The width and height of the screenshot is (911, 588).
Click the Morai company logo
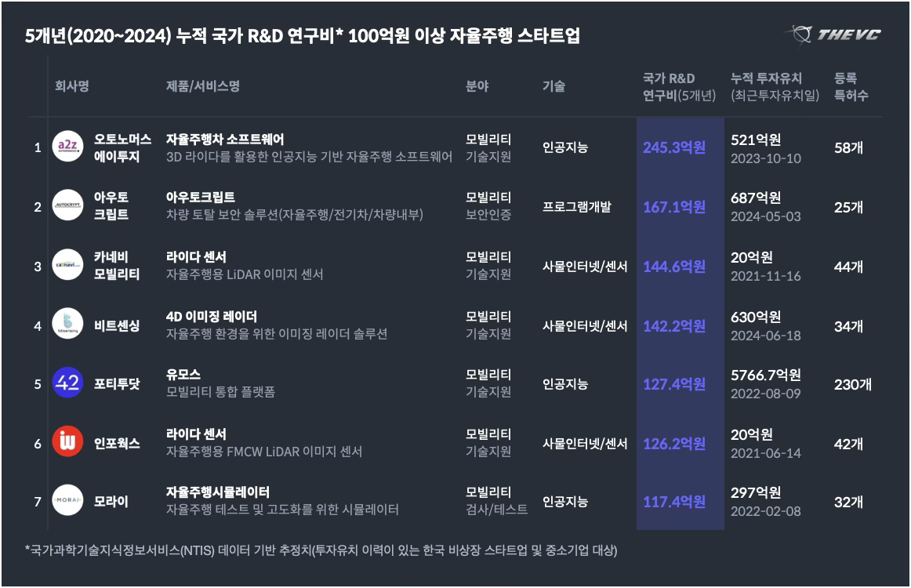[x=67, y=501]
